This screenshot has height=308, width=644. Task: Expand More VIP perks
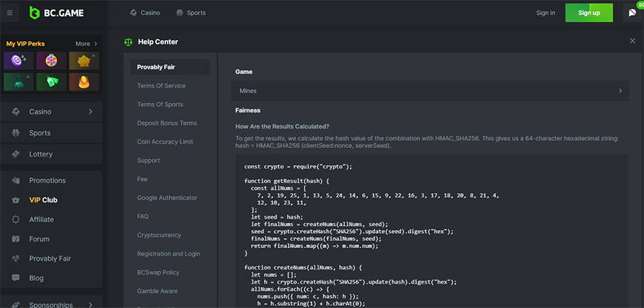click(x=87, y=44)
